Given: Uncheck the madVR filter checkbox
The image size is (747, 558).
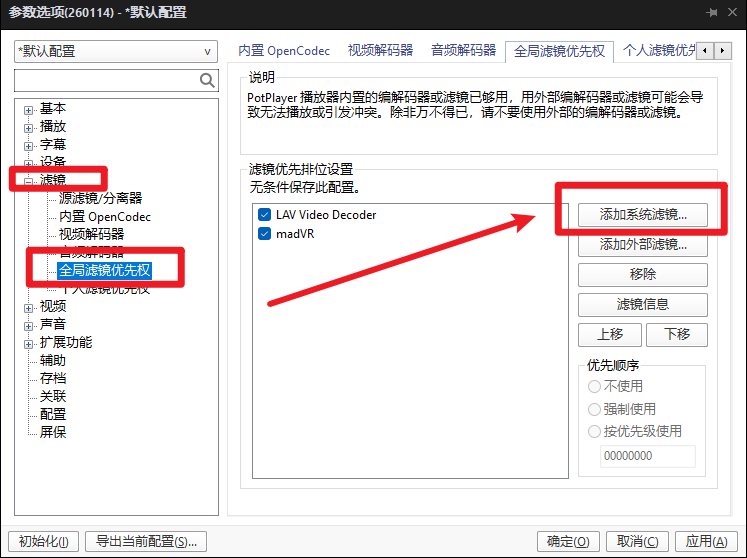Looking at the screenshot, I should (264, 234).
